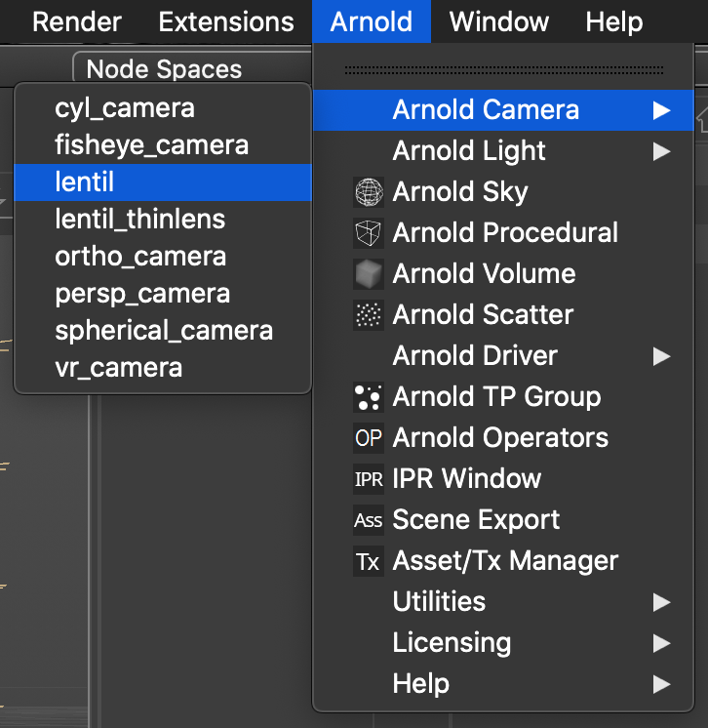
Task: Click the Ass Scene Export icon
Action: (369, 520)
